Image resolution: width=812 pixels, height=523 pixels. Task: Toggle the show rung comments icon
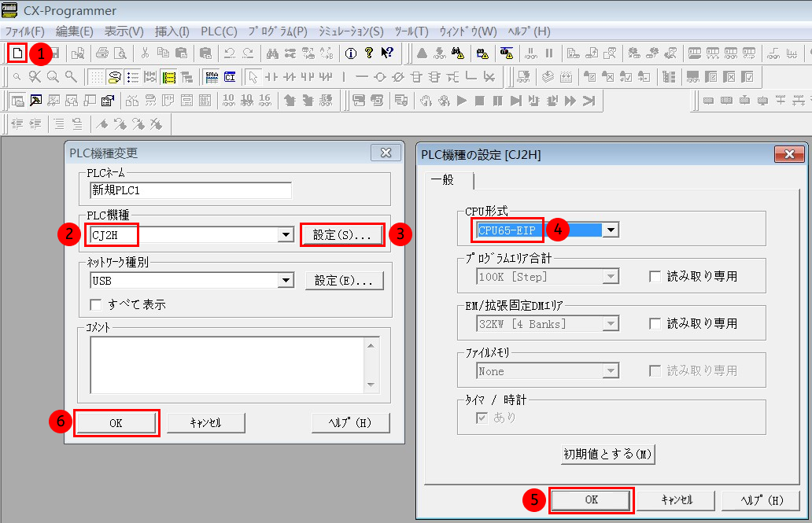115,77
